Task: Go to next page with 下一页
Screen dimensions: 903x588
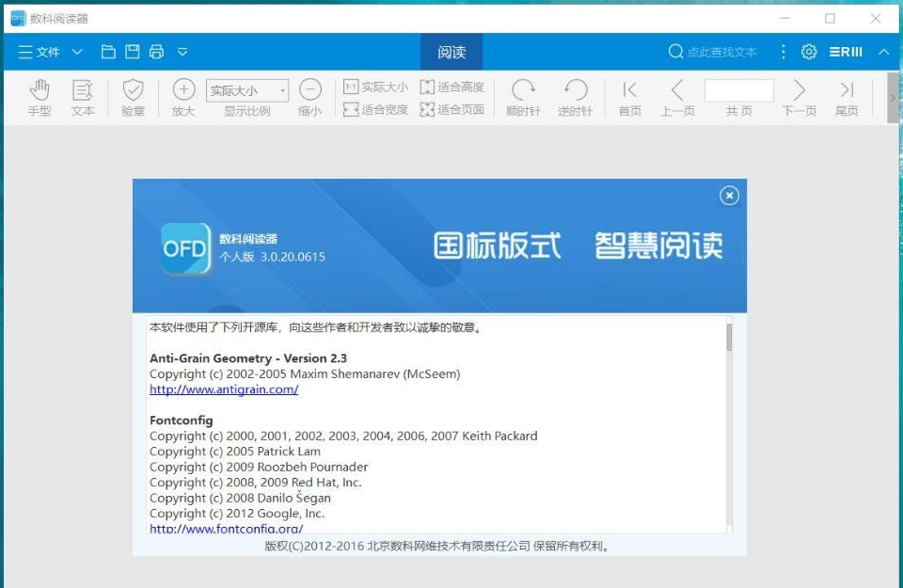Action: pyautogui.click(x=799, y=98)
